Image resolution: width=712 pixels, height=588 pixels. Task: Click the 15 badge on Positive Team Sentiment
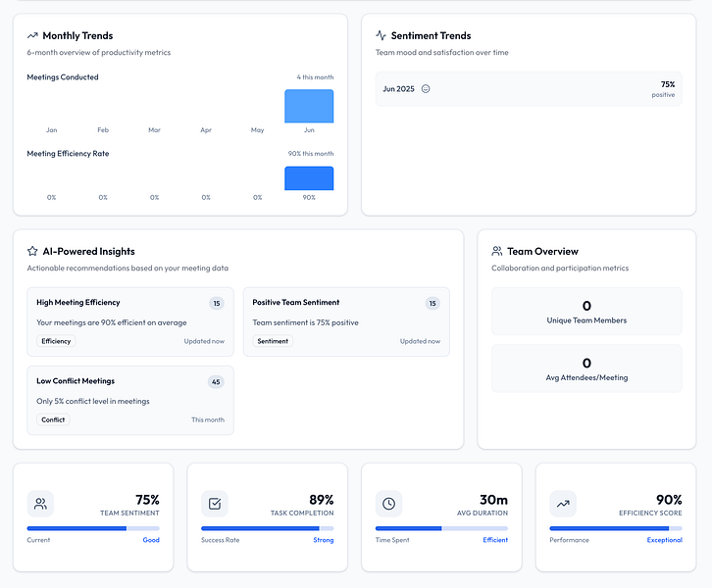click(x=432, y=303)
